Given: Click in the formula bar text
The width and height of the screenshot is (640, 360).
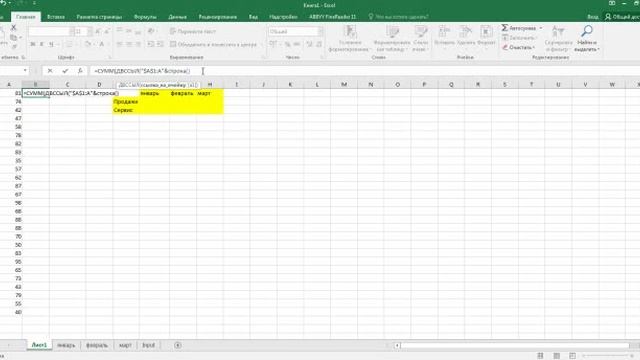Looking at the screenshot, I should click(x=142, y=71).
